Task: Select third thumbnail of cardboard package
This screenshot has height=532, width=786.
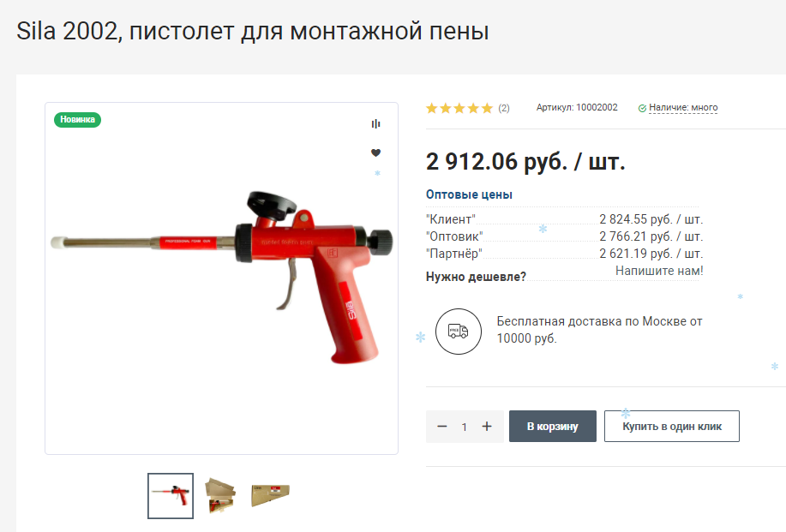Action: tap(271, 496)
